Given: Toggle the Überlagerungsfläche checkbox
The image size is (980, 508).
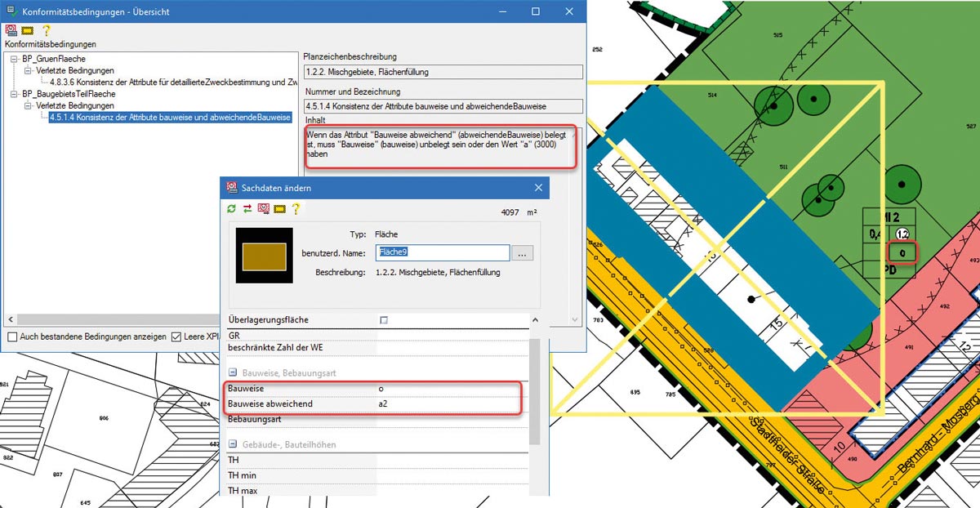Looking at the screenshot, I should point(384,320).
